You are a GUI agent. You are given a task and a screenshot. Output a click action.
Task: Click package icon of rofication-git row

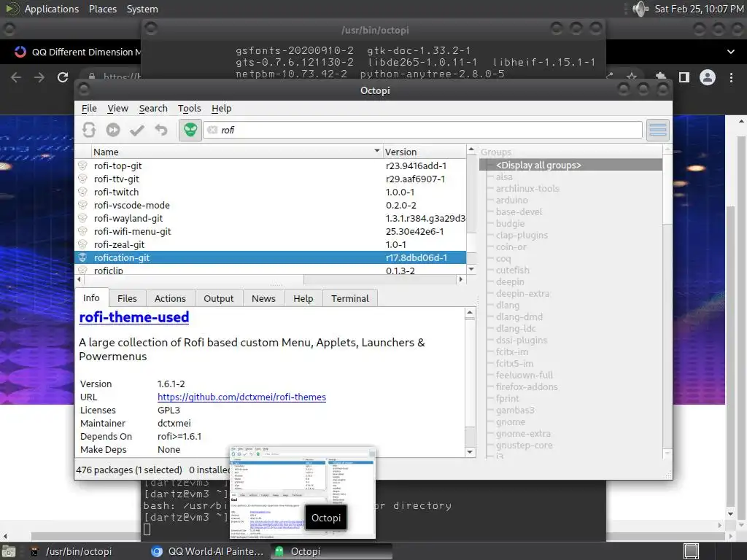tap(83, 257)
